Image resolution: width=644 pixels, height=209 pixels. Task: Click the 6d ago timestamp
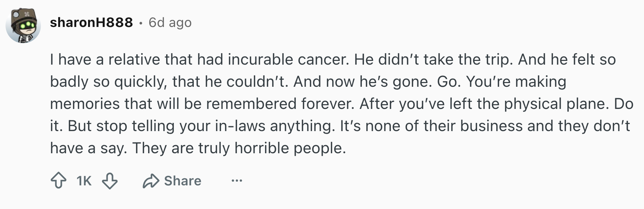[x=170, y=23]
